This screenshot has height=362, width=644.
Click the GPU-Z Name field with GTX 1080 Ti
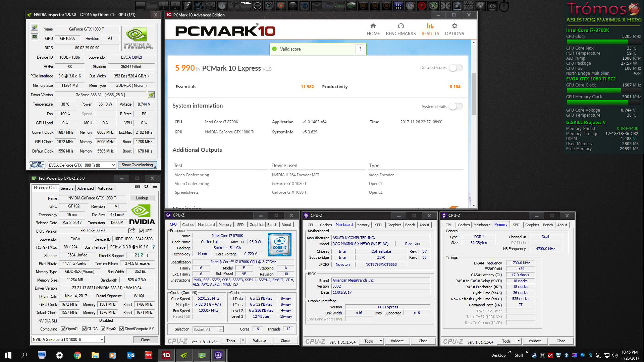tap(92, 198)
